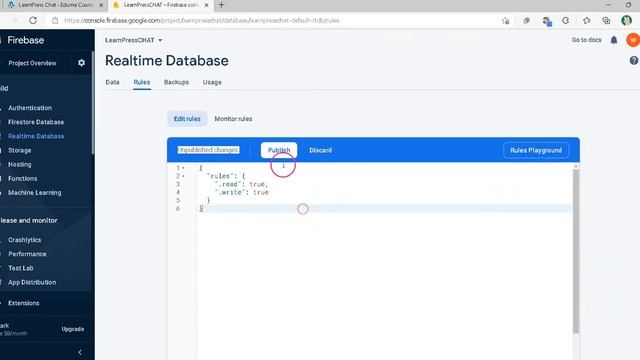Open the Usage tab

[x=212, y=82]
